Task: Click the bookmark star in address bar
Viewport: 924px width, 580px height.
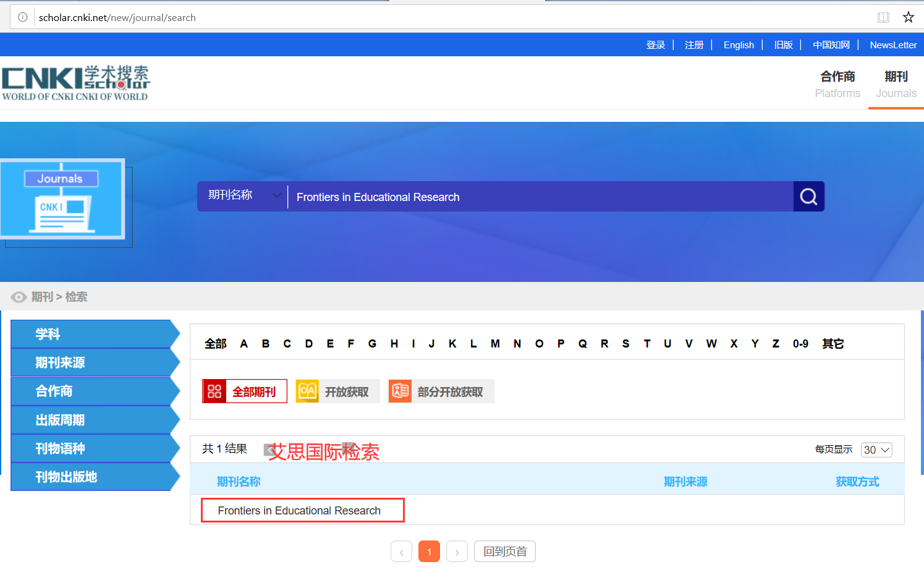Action: pos(908,17)
